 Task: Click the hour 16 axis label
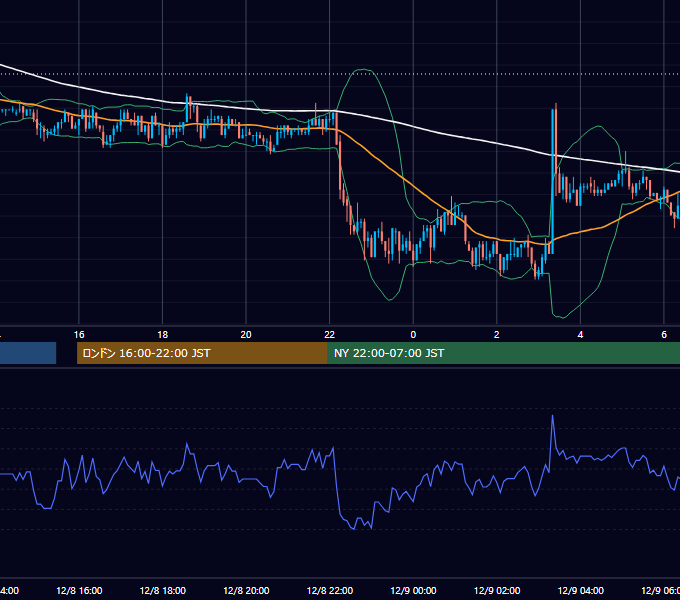[x=79, y=335]
